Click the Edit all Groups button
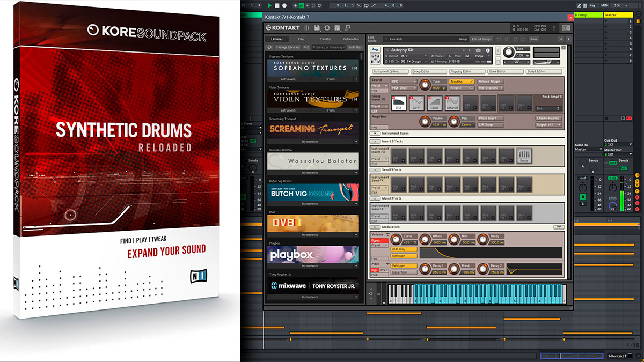The image size is (644, 362). point(481,39)
